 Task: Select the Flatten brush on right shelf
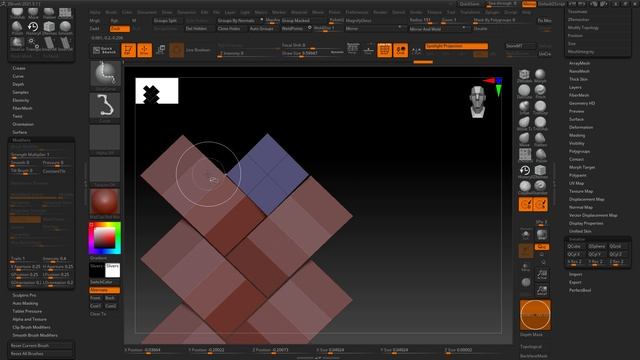coord(540,140)
